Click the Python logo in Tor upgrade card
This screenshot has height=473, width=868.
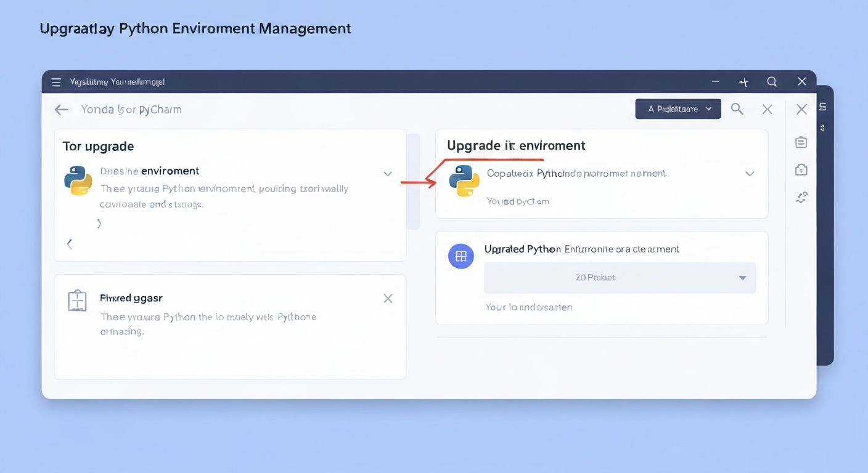(x=78, y=180)
